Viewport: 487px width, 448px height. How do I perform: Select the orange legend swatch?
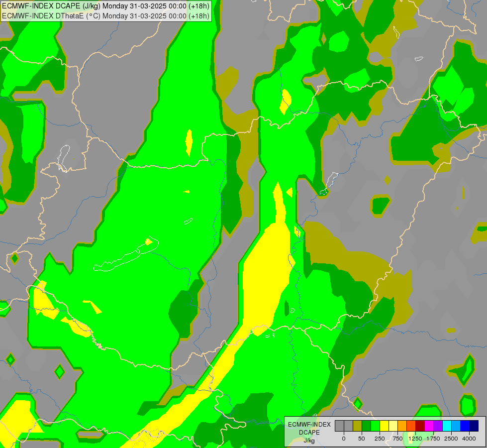coord(402,426)
